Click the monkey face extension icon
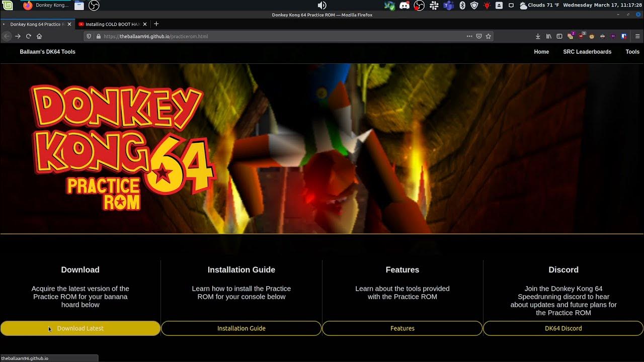The width and height of the screenshot is (644, 362). coord(592,36)
